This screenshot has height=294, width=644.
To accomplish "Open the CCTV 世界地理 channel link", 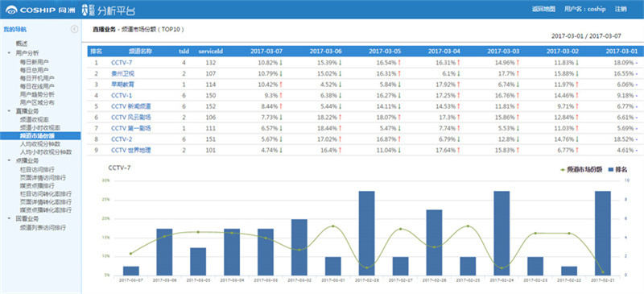I will 131,150.
